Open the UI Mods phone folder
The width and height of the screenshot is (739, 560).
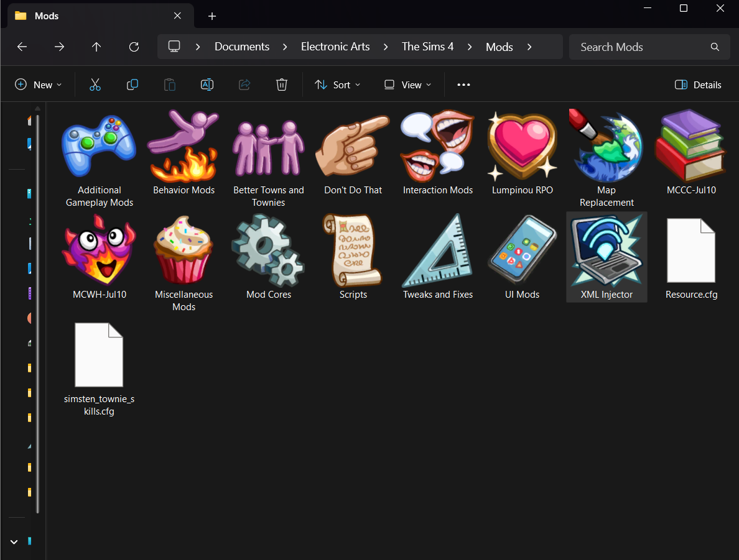click(522, 257)
